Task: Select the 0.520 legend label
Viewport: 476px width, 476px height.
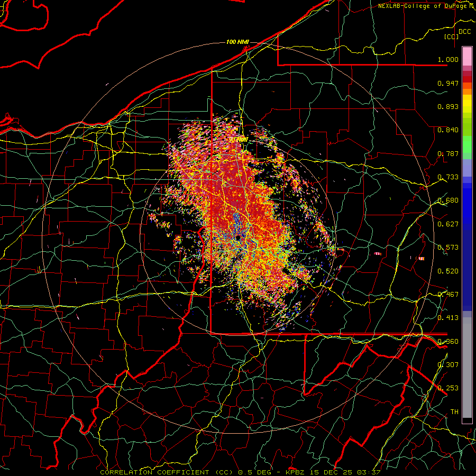Action: tap(448, 271)
